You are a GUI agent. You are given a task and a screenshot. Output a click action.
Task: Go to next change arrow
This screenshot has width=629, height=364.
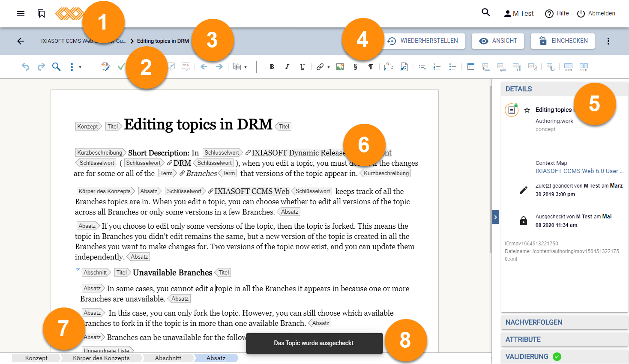tap(219, 67)
